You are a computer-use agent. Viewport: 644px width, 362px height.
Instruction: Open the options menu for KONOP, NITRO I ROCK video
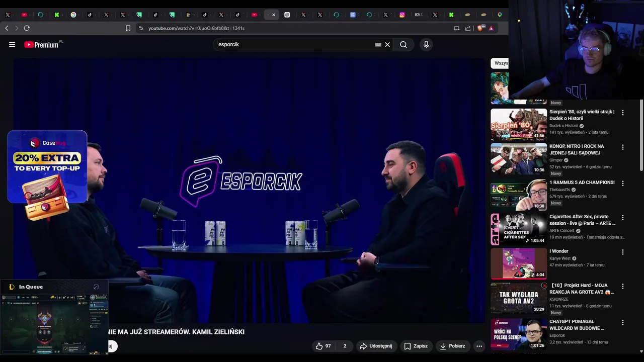[x=623, y=147]
